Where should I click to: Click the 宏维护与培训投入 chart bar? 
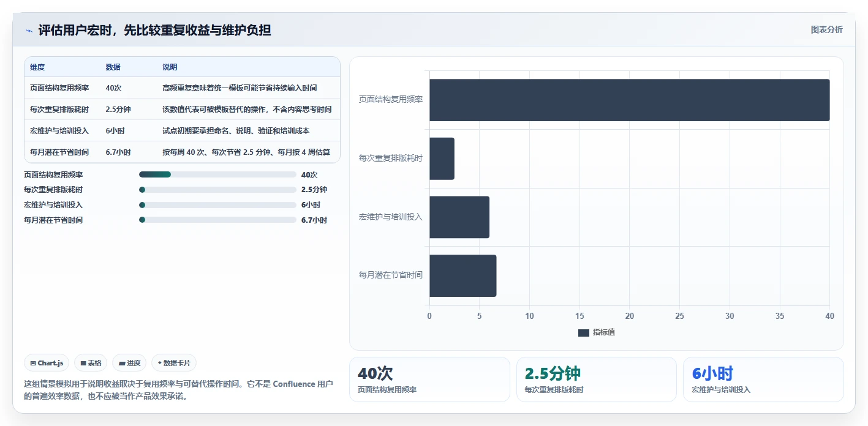(459, 217)
